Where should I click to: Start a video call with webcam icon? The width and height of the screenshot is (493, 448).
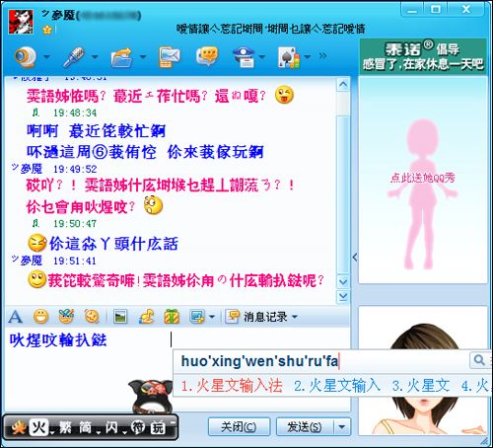point(26,56)
